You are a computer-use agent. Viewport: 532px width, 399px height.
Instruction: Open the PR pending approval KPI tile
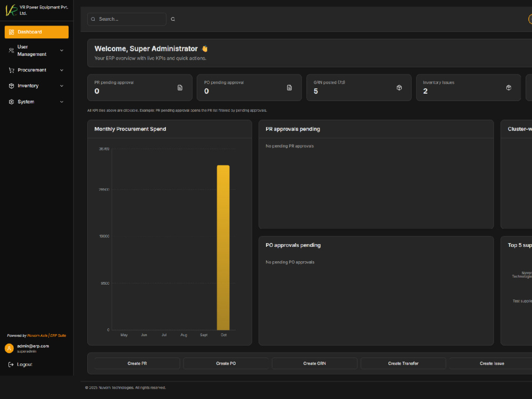140,88
